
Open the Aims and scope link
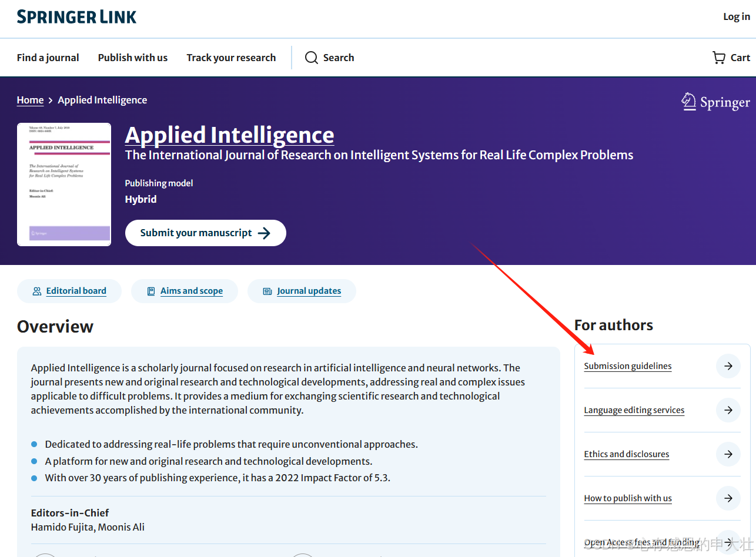click(x=192, y=291)
